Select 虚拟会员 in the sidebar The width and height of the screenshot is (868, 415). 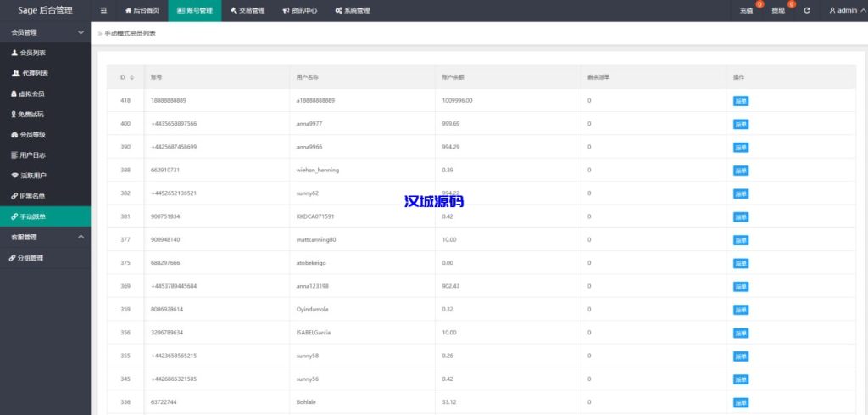[32, 93]
